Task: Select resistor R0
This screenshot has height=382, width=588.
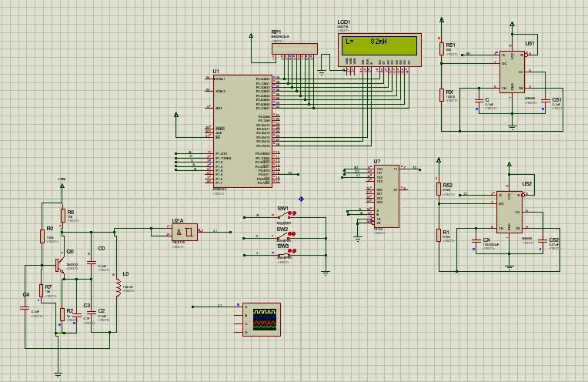Action: 42,236
